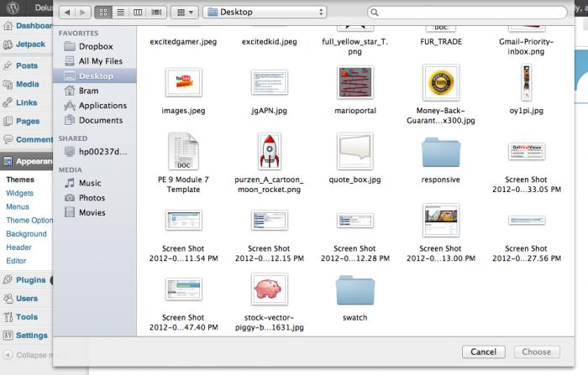Open the item arrangement dropdown
Viewport: 588px width, 375px height.
click(x=184, y=13)
